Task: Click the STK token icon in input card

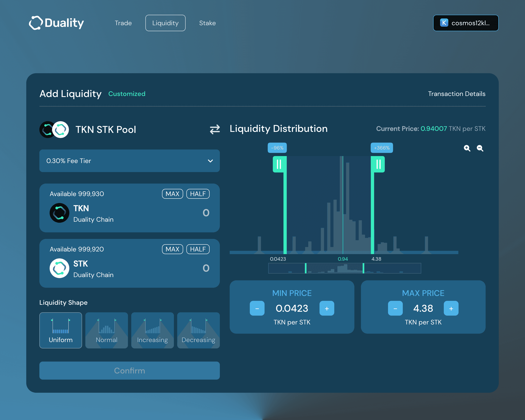Action: point(59,268)
